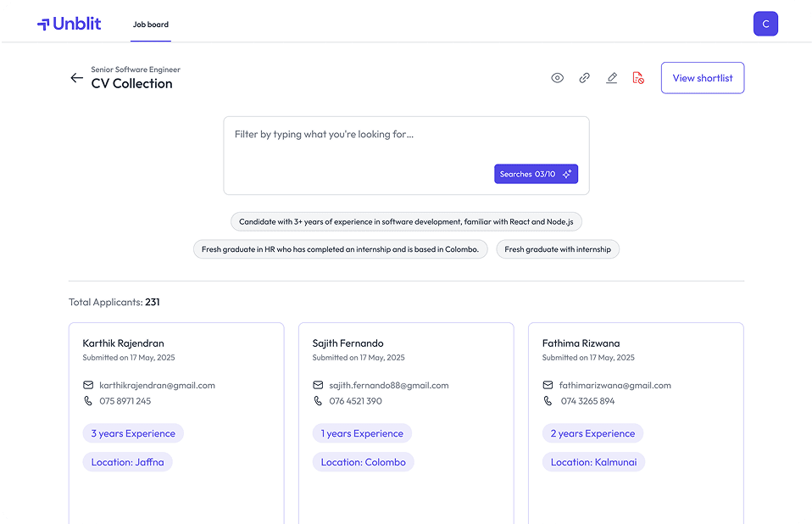Click the 'Location: Jaffna' tag
This screenshot has width=812, height=524.
point(127,462)
